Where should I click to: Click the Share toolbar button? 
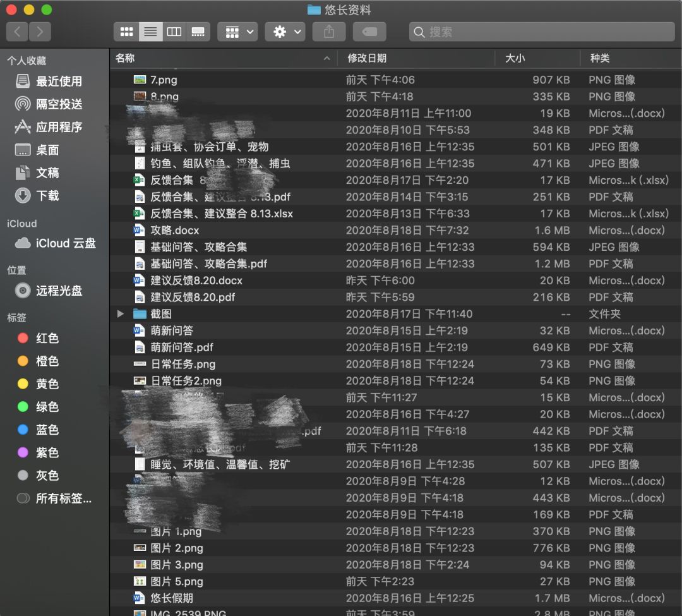tap(329, 32)
